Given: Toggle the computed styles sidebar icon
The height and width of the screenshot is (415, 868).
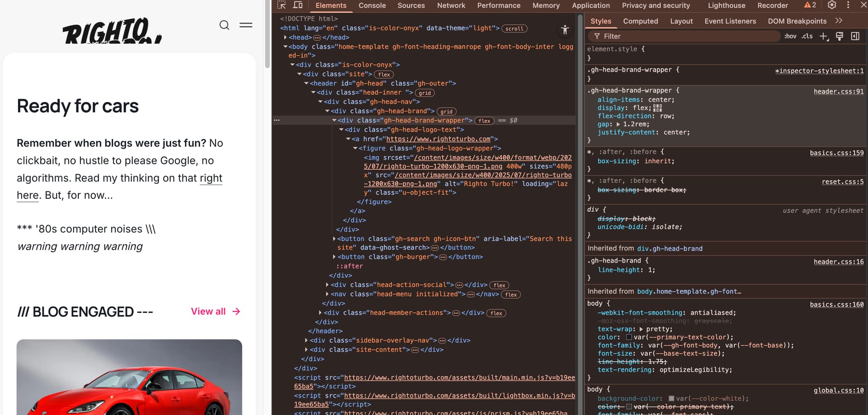Looking at the screenshot, I should 855,36.
